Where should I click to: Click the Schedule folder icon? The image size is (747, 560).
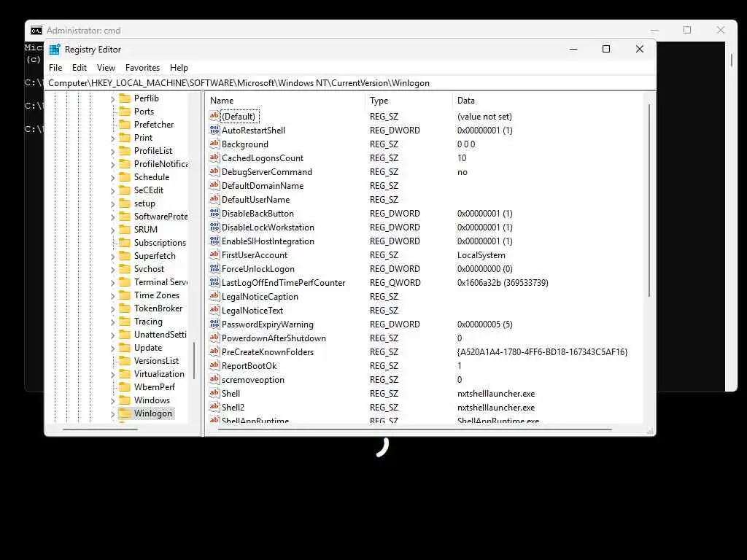pyautogui.click(x=125, y=177)
